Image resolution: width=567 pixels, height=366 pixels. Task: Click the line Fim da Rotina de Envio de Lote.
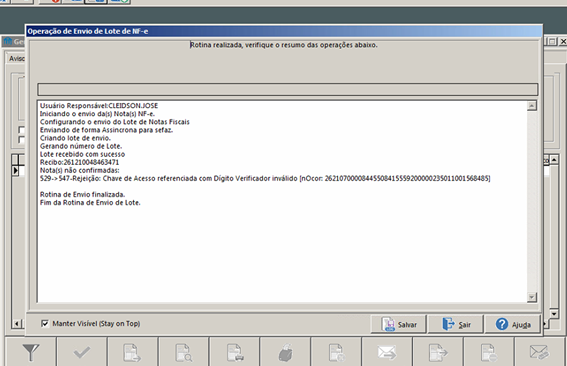90,203
